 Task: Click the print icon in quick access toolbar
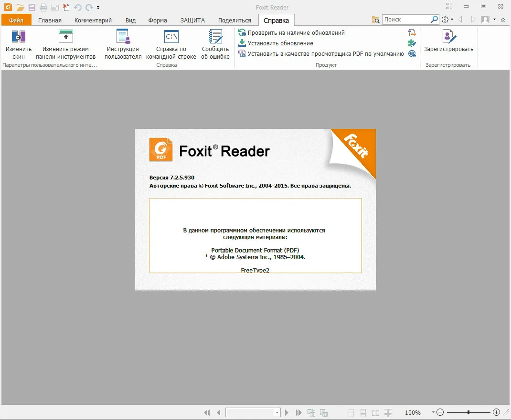click(x=43, y=7)
